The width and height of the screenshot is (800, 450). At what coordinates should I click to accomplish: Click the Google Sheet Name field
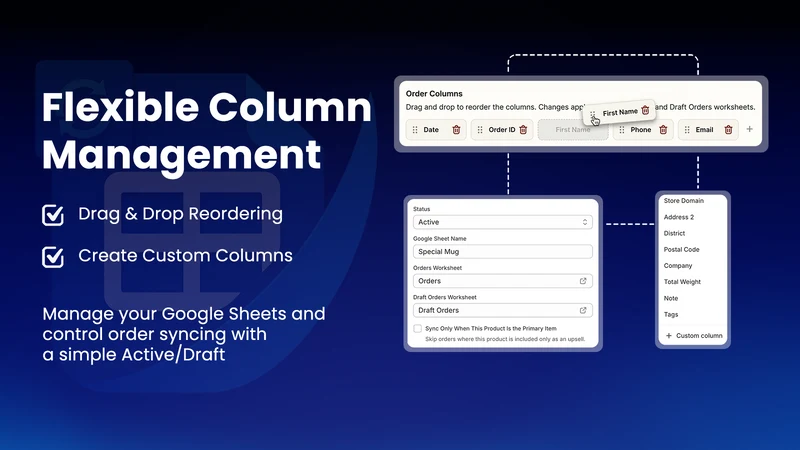(503, 252)
